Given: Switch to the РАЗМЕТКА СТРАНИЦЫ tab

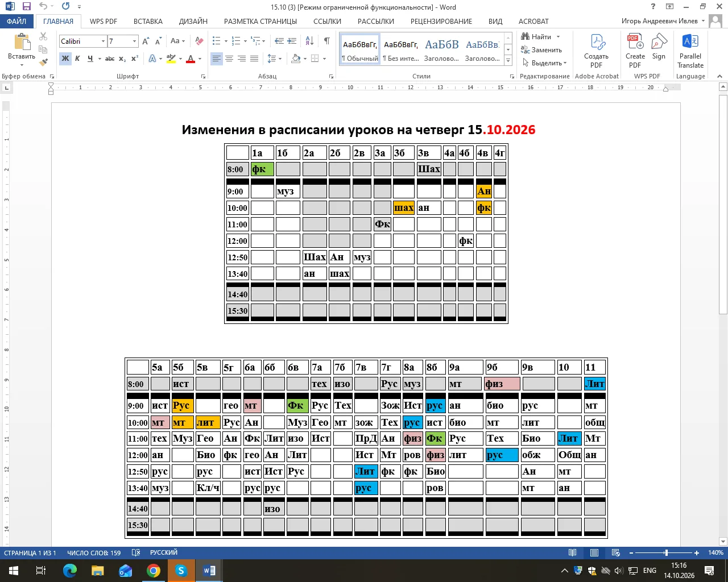Looking at the screenshot, I should 260,21.
